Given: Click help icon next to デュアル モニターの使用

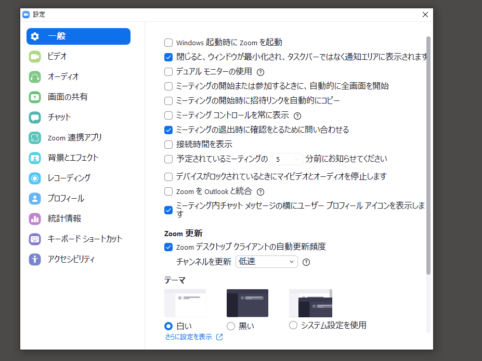Looking at the screenshot, I should (x=261, y=72).
